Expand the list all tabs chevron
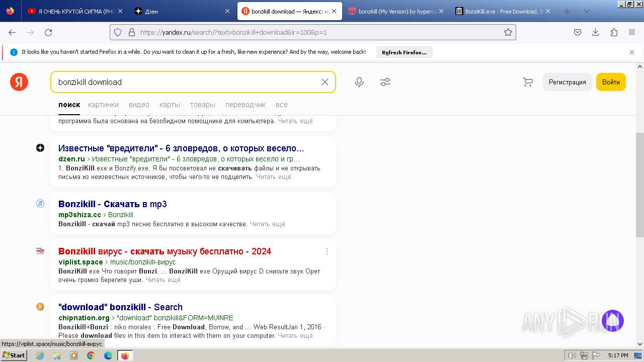The height and width of the screenshot is (362, 644). click(x=587, y=11)
